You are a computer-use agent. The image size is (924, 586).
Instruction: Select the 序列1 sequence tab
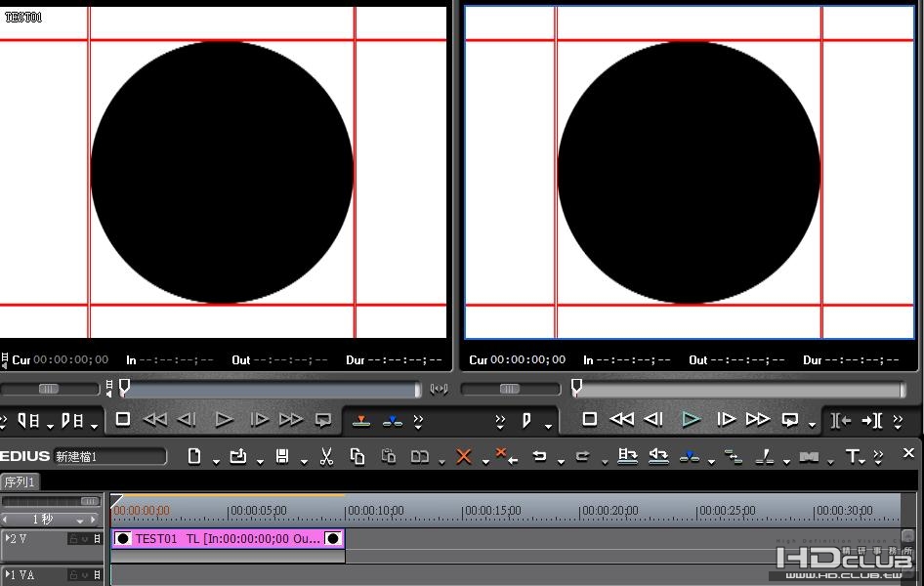(20, 482)
